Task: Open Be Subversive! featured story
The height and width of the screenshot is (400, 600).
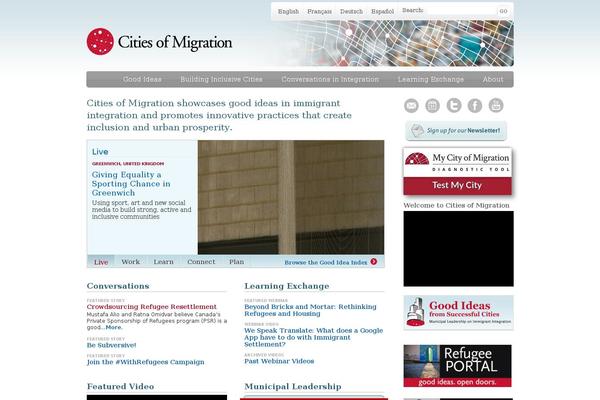Action: tap(111, 345)
